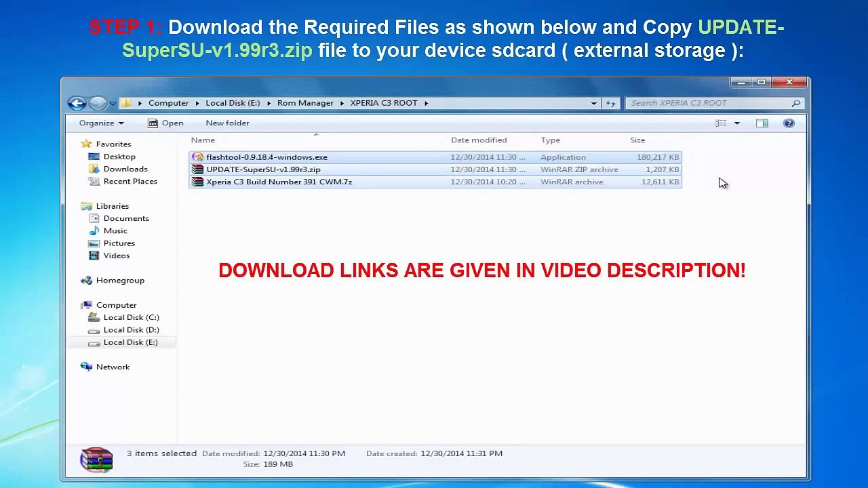
Task: Open the address bar history dropdown
Action: [594, 103]
